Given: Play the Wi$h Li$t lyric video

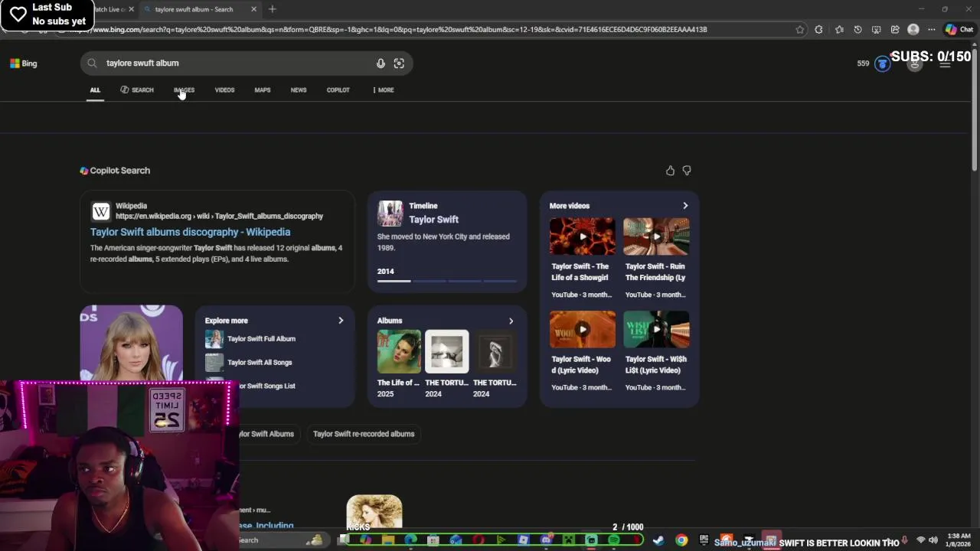Looking at the screenshot, I should click(x=656, y=329).
